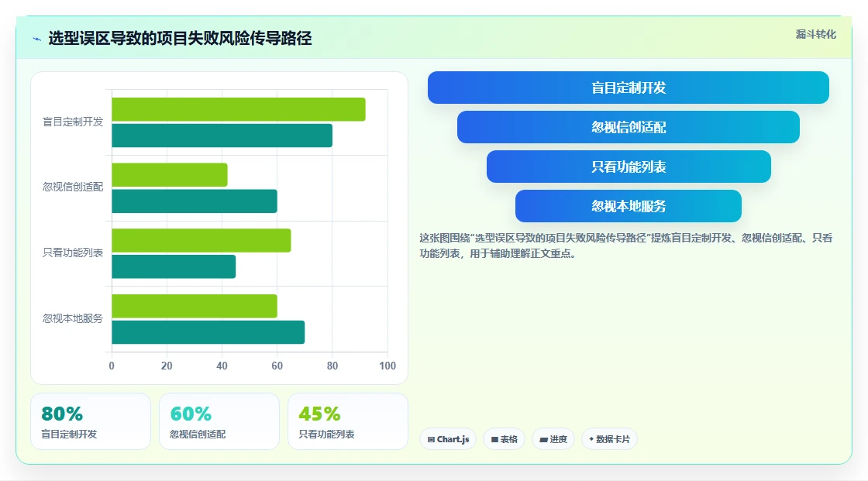
Task: Click the 只看功能列表 chart axis label
Action: (x=73, y=253)
